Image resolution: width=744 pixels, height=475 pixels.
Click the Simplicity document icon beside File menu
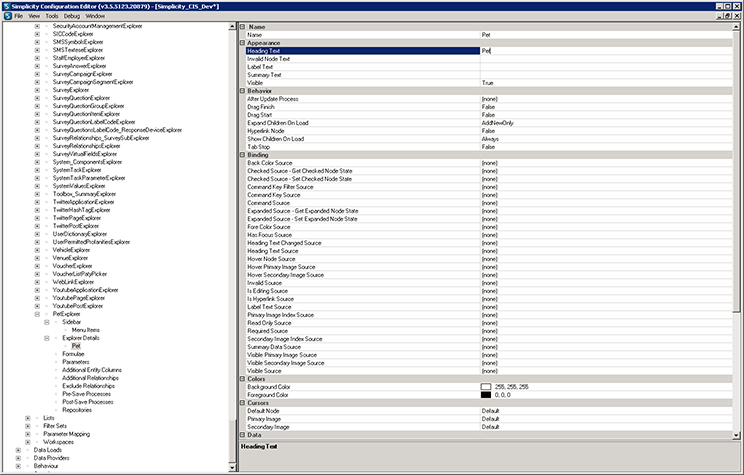coord(6,16)
